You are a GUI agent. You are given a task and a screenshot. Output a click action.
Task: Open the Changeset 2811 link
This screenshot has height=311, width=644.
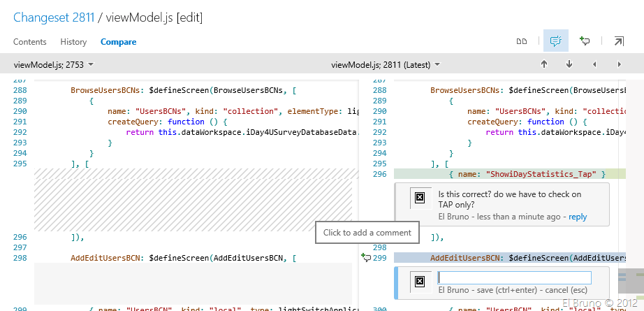(x=54, y=17)
